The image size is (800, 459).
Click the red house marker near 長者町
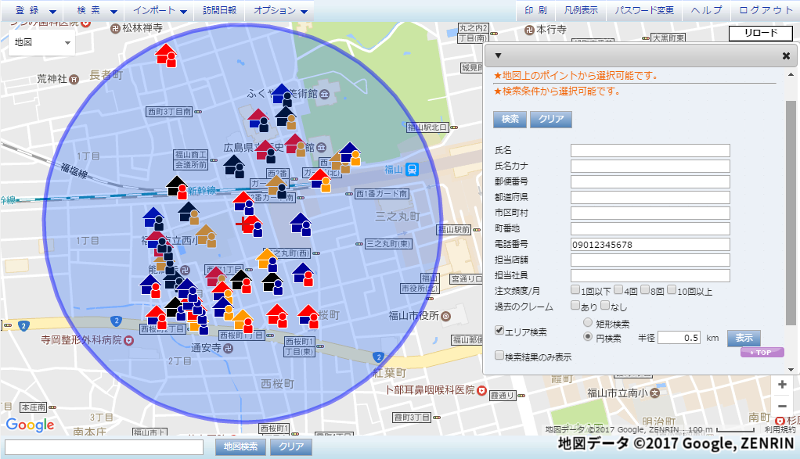pos(166,55)
